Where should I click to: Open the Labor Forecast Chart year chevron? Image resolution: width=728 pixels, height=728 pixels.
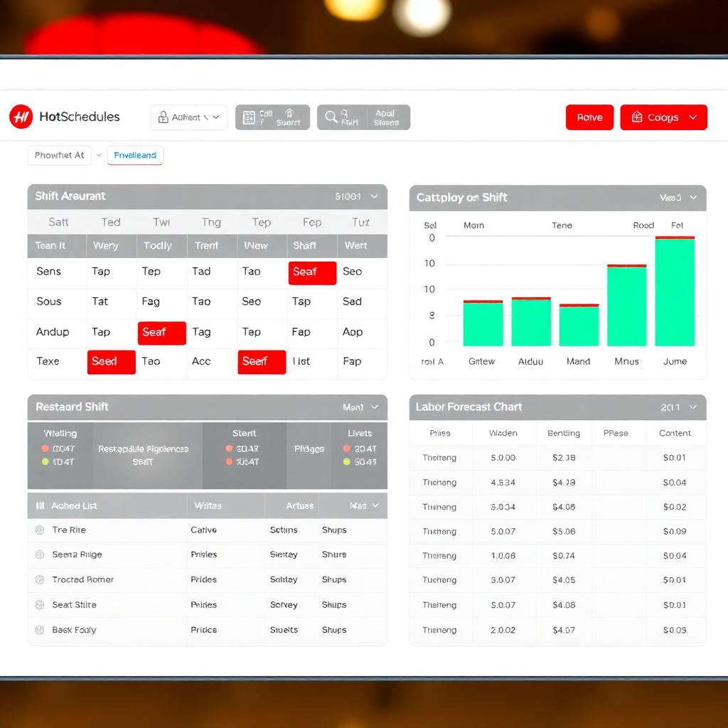tap(693, 407)
